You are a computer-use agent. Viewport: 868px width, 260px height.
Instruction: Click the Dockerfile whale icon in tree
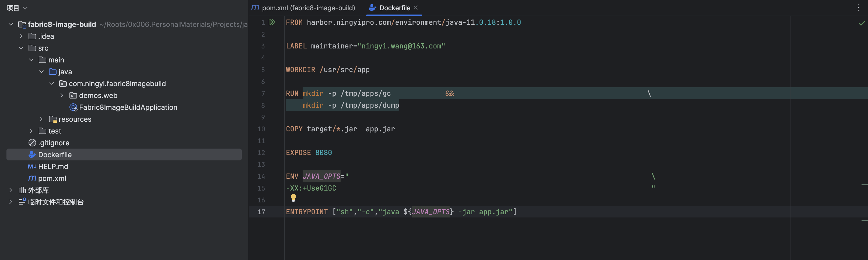pyautogui.click(x=32, y=154)
